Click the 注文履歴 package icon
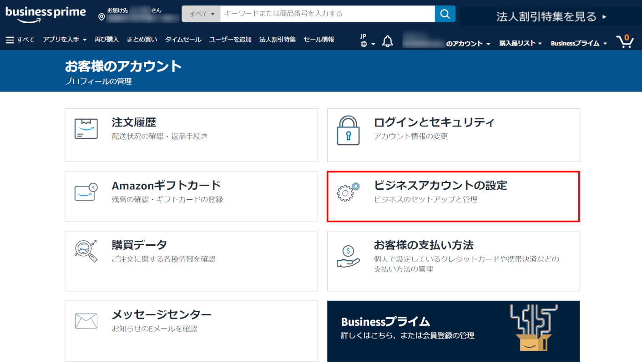The image size is (642, 364). [x=86, y=129]
